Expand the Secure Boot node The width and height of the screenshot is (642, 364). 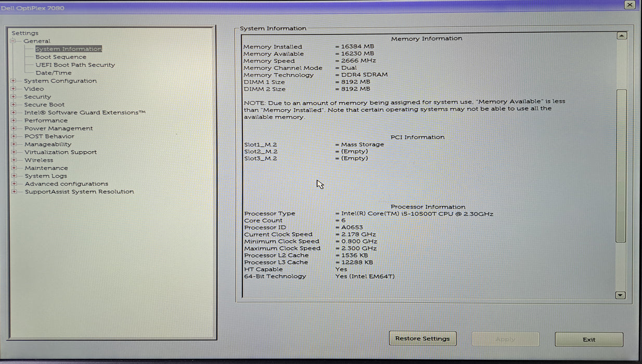pos(14,105)
